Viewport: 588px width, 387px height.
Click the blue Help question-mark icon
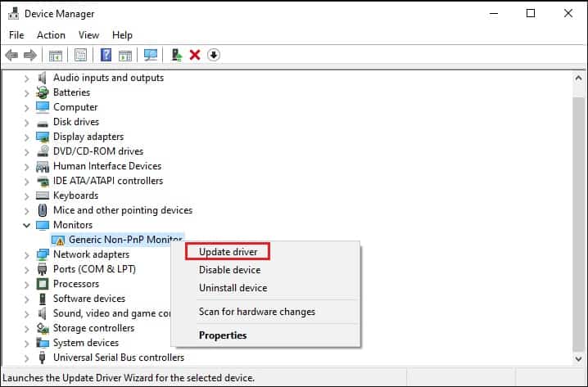(106, 55)
